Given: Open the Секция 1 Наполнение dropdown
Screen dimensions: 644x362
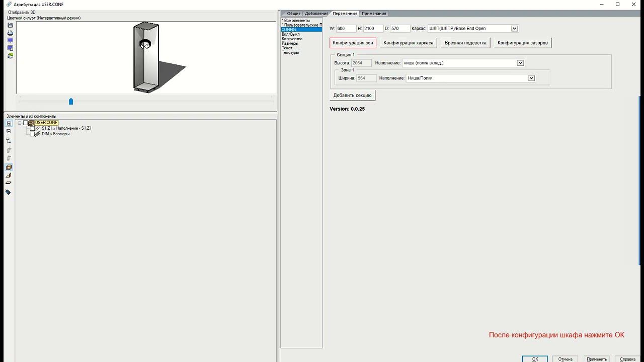Looking at the screenshot, I should [x=521, y=63].
